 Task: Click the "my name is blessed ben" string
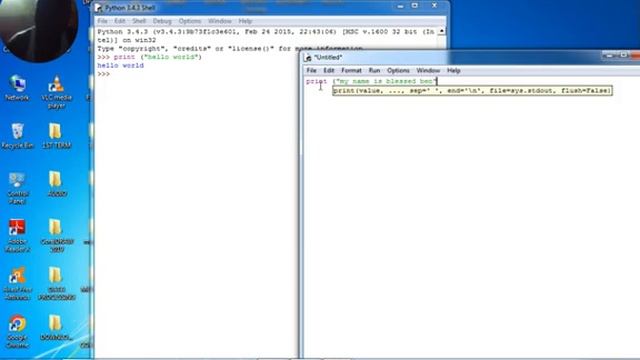386,81
